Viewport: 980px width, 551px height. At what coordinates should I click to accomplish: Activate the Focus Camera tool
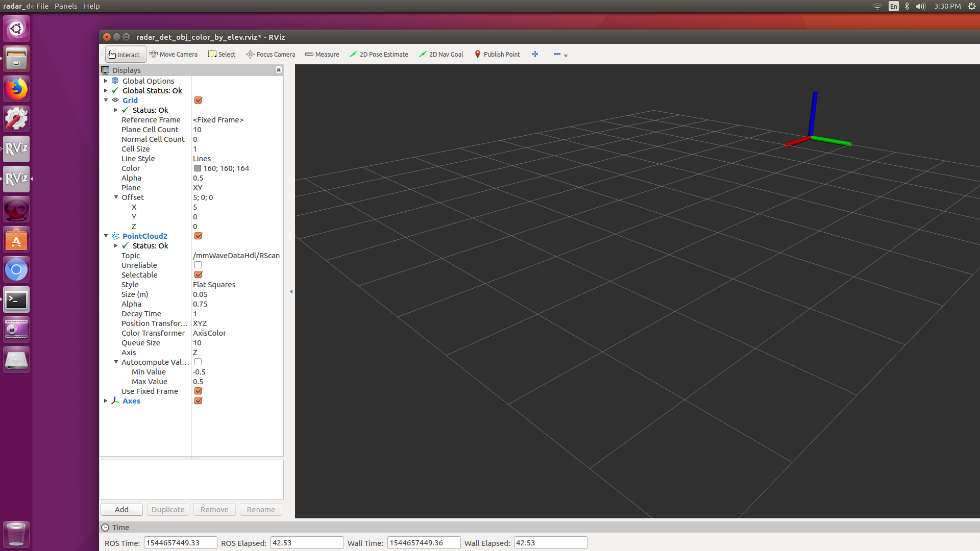(271, 55)
